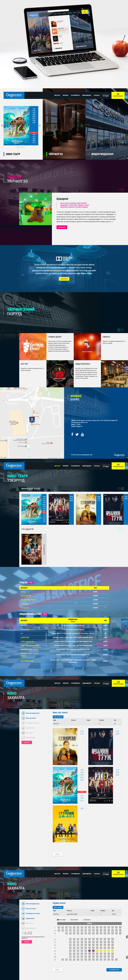Click the БУЦАХ back button
This screenshot has width=128, height=980.
pyautogui.click(x=57, y=854)
